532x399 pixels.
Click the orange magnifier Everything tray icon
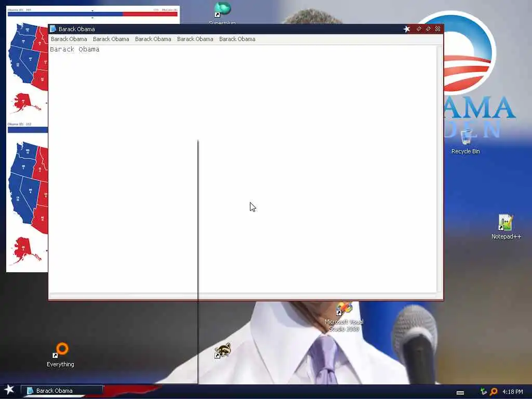click(x=494, y=392)
